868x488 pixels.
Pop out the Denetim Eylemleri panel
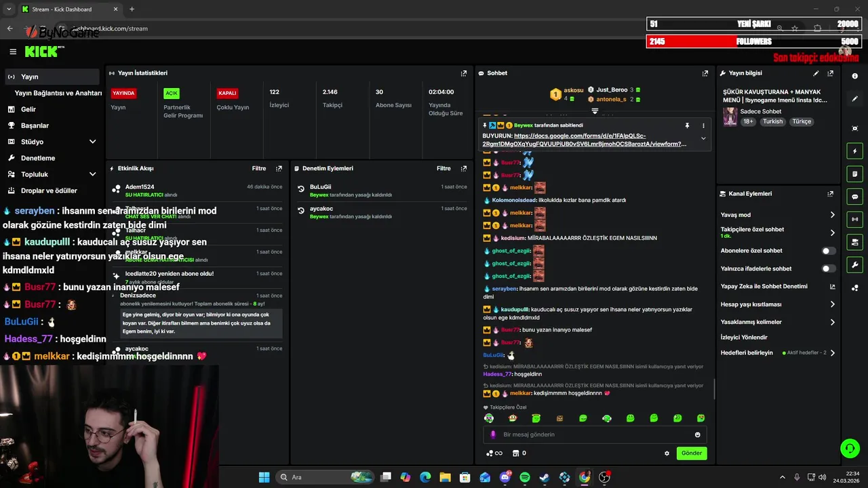[x=464, y=168]
